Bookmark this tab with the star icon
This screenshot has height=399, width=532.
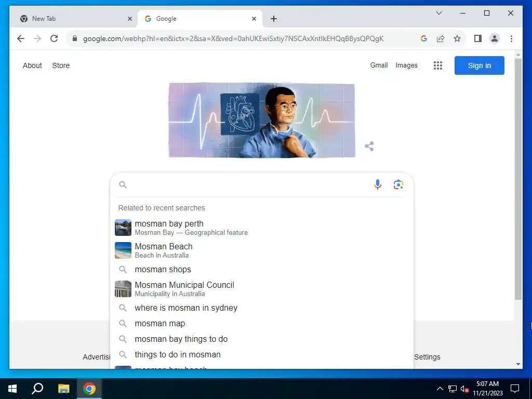click(457, 38)
